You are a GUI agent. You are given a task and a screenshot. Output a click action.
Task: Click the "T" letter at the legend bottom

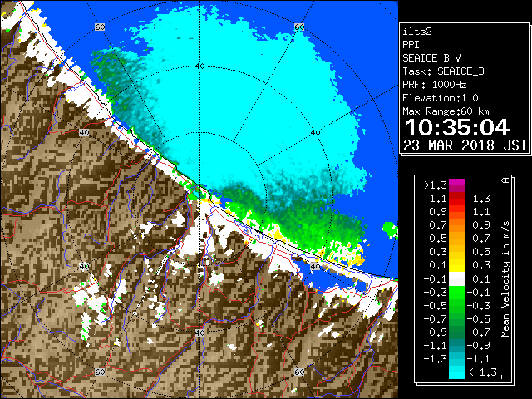(505, 377)
